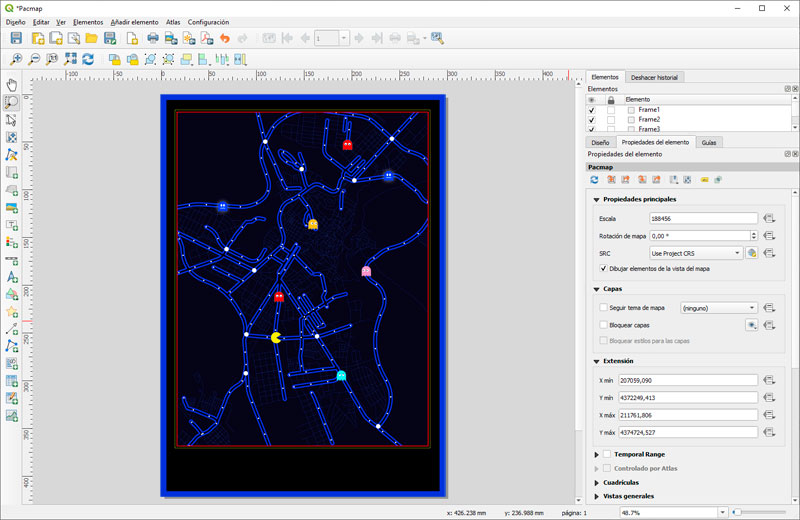Viewport: 800px width, 520px height.
Task: Click the Escala input field
Action: (704, 218)
